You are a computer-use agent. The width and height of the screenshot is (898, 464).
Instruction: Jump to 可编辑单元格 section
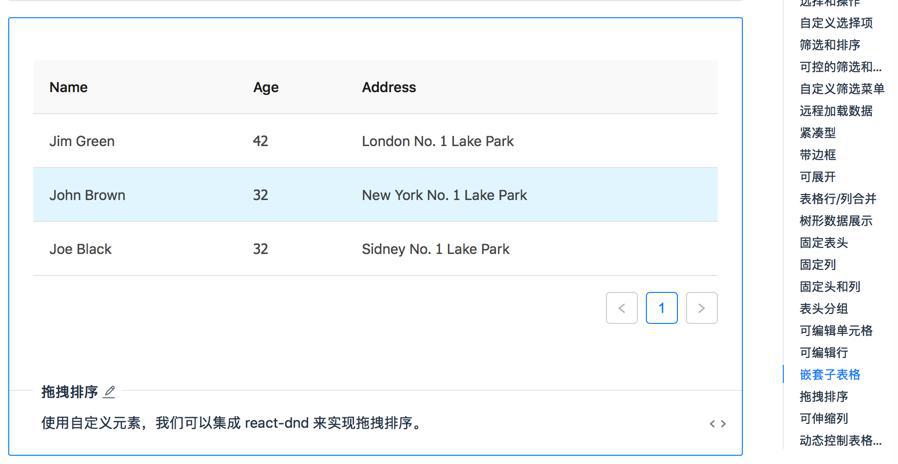point(835,331)
